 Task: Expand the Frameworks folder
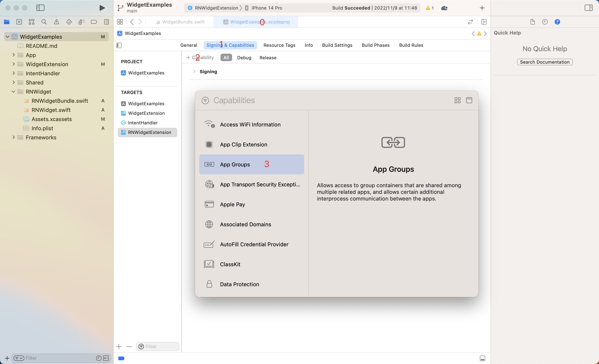[13, 137]
